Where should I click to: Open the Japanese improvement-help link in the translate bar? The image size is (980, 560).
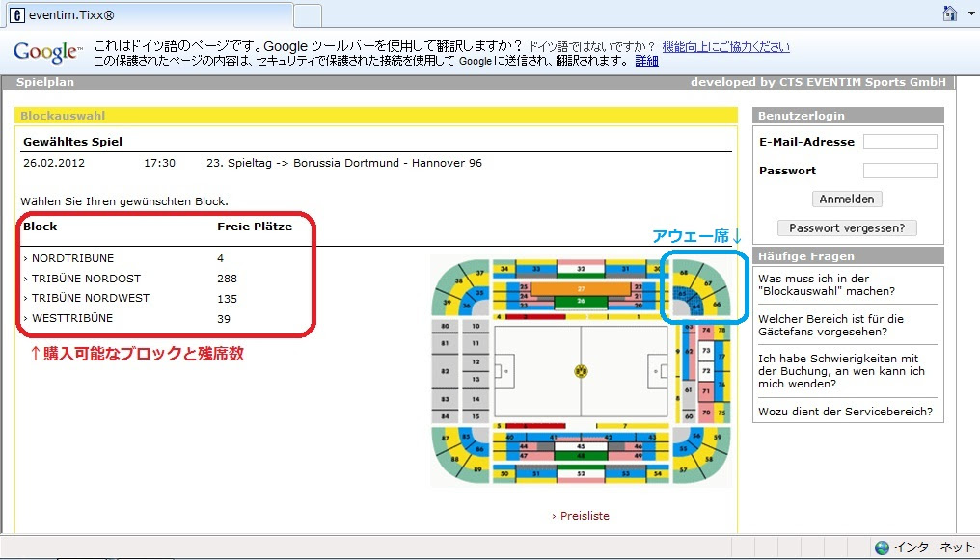click(725, 47)
